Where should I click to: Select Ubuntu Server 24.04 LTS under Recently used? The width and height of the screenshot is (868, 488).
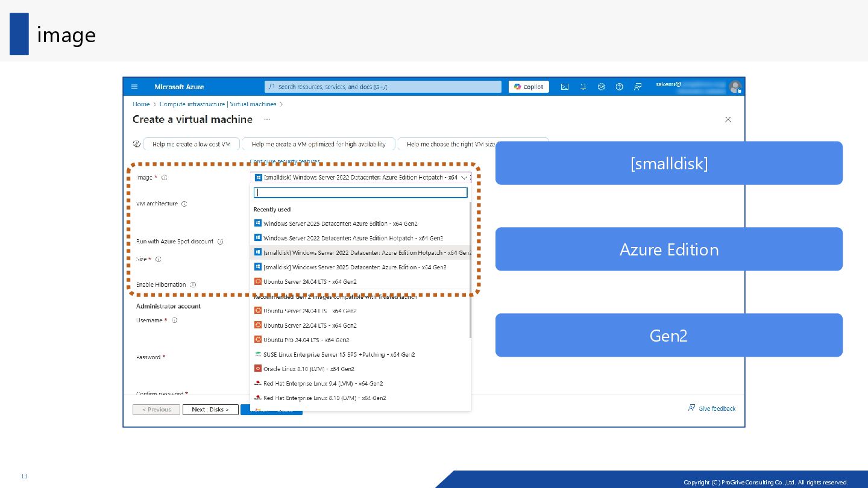[x=360, y=281]
